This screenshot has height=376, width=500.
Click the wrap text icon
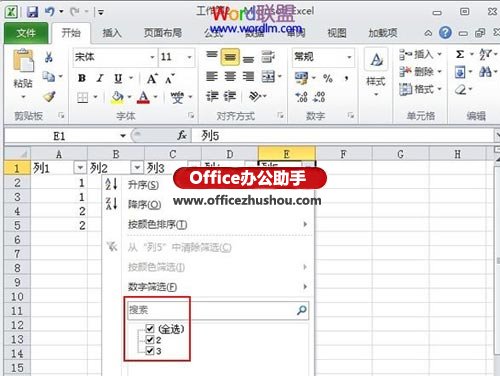point(268,57)
